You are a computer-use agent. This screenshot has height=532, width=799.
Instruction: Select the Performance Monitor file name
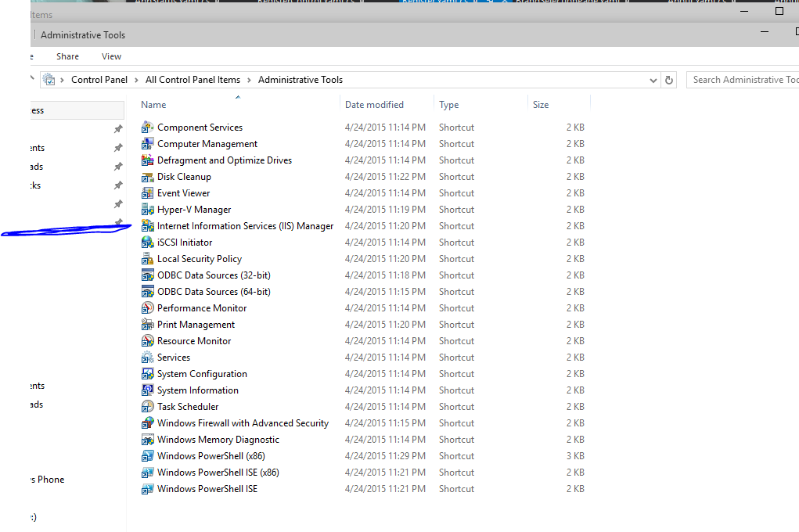[202, 307]
